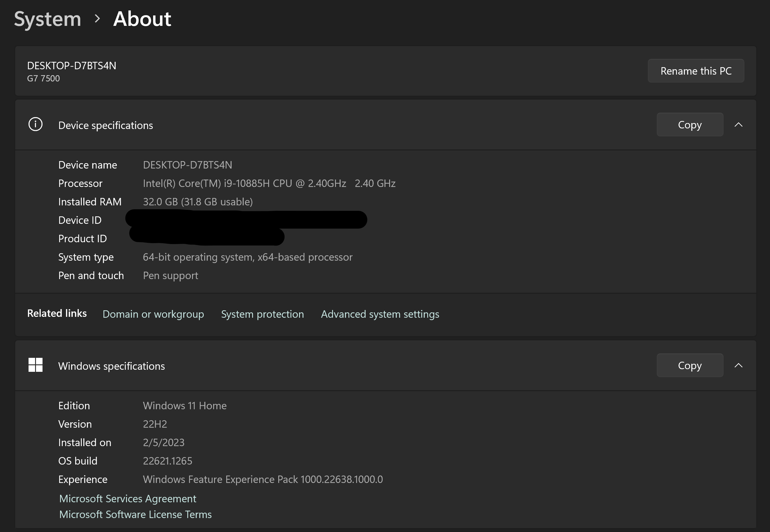Click the Related links label
Viewport: 770px width, 532px height.
57,313
